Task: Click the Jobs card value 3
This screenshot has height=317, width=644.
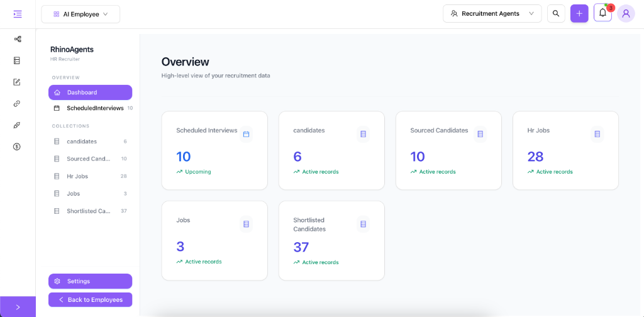Action: point(180,247)
